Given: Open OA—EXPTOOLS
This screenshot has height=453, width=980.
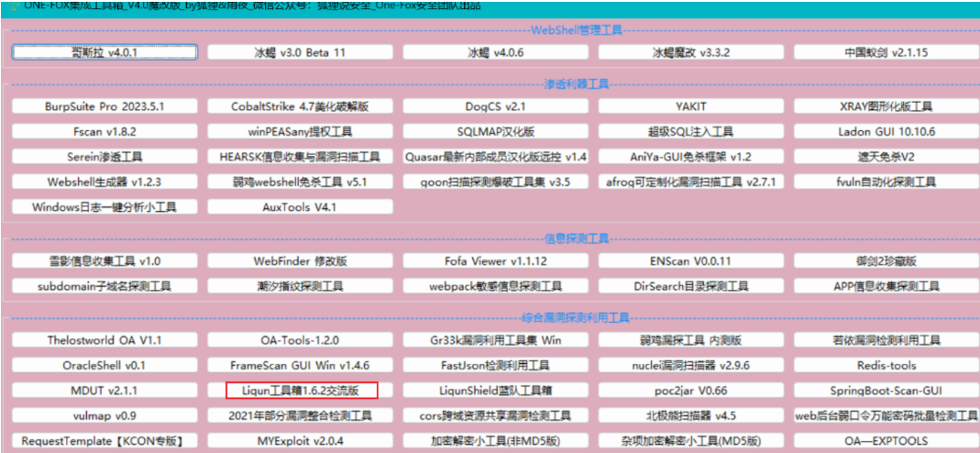Looking at the screenshot, I should pos(886,440).
